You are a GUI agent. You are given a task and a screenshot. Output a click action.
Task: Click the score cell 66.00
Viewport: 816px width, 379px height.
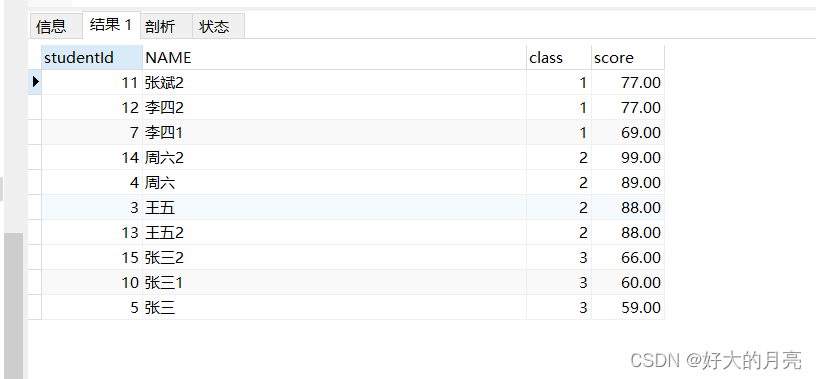tap(628, 257)
